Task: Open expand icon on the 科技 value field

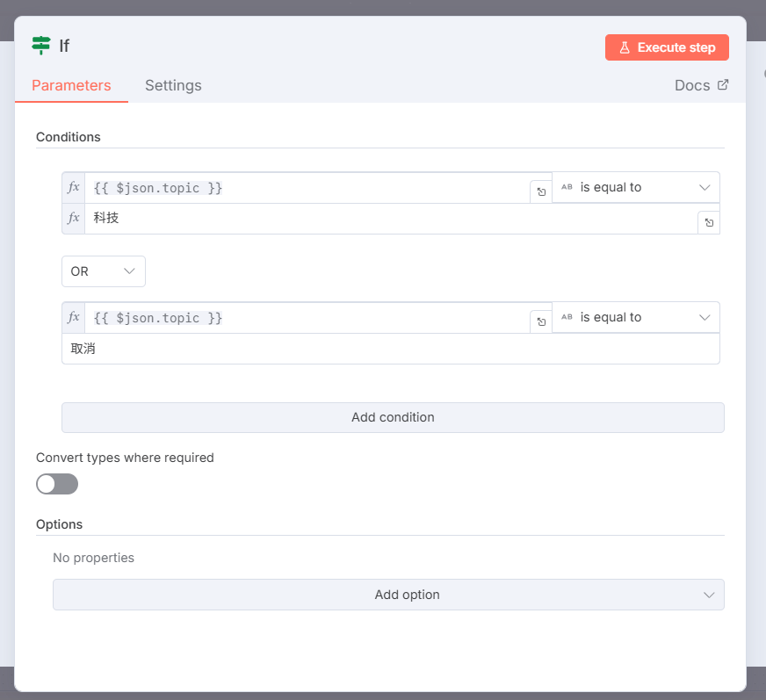Action: click(709, 223)
